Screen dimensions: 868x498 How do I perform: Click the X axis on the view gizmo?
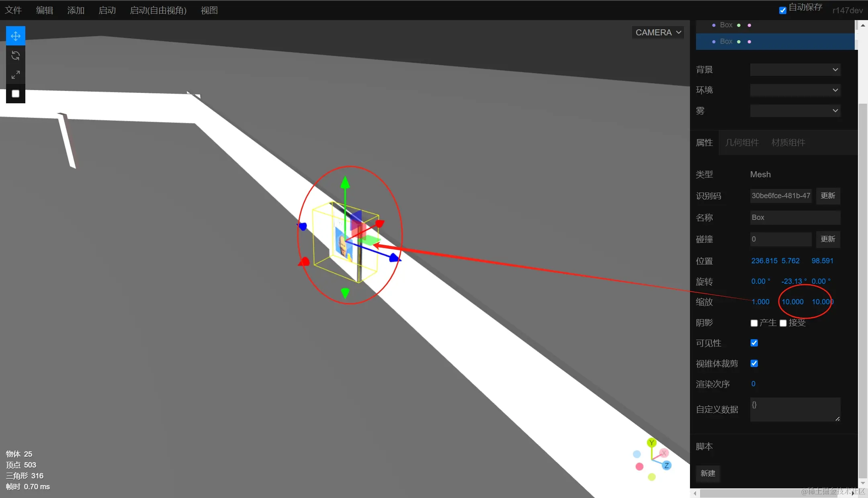point(664,453)
